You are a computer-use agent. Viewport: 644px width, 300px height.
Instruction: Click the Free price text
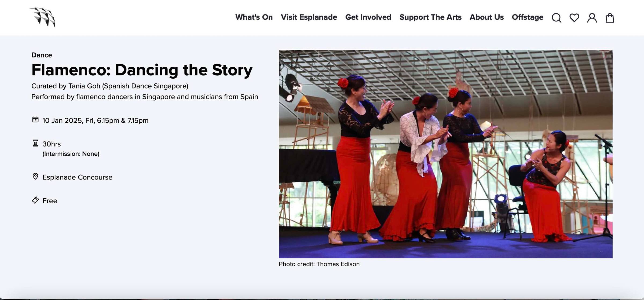click(50, 201)
